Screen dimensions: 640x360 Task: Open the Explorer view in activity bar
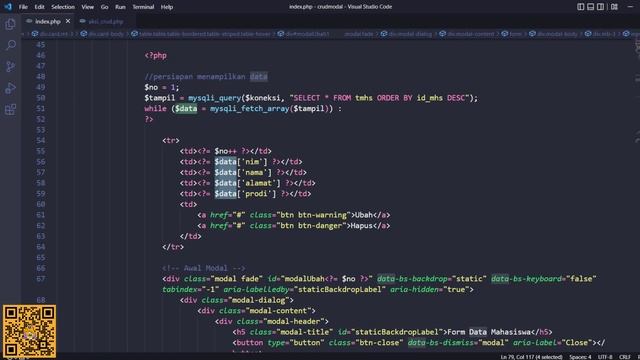[x=11, y=24]
